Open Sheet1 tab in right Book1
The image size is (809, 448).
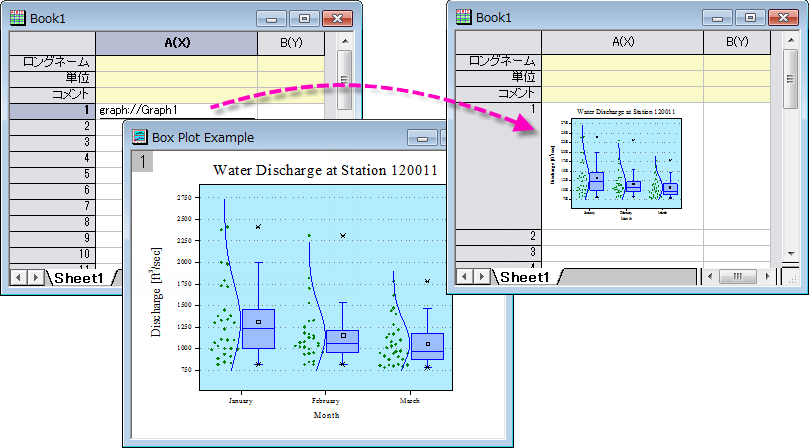pyautogui.click(x=525, y=277)
